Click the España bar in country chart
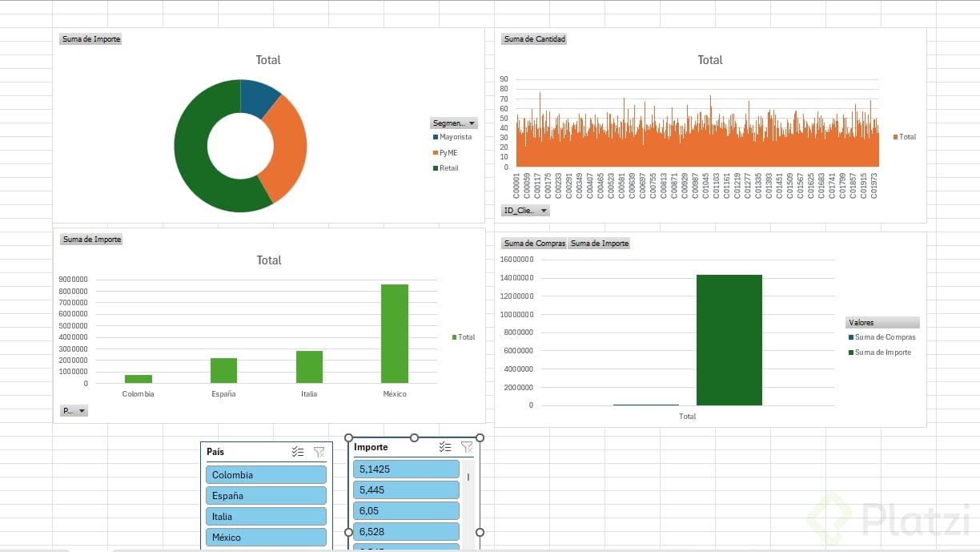Image resolution: width=980 pixels, height=552 pixels. pyautogui.click(x=223, y=370)
